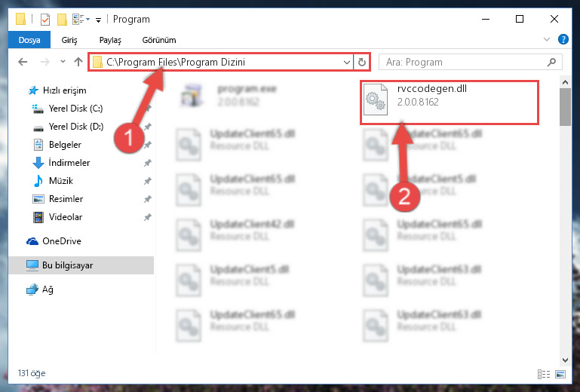Unpin Belgeler from quick access

147,145
